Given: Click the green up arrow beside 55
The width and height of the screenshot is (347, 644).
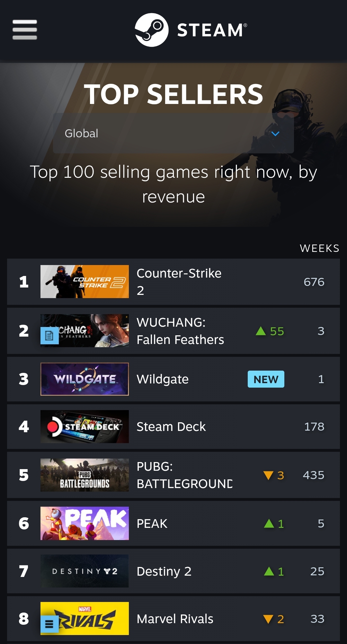Looking at the screenshot, I should point(261,331).
